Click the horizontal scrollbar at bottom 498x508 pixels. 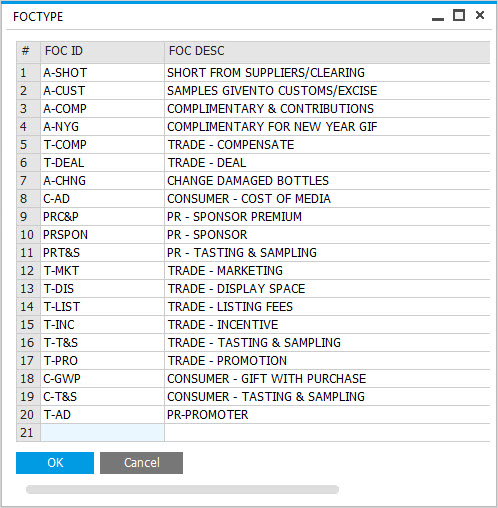click(182, 489)
